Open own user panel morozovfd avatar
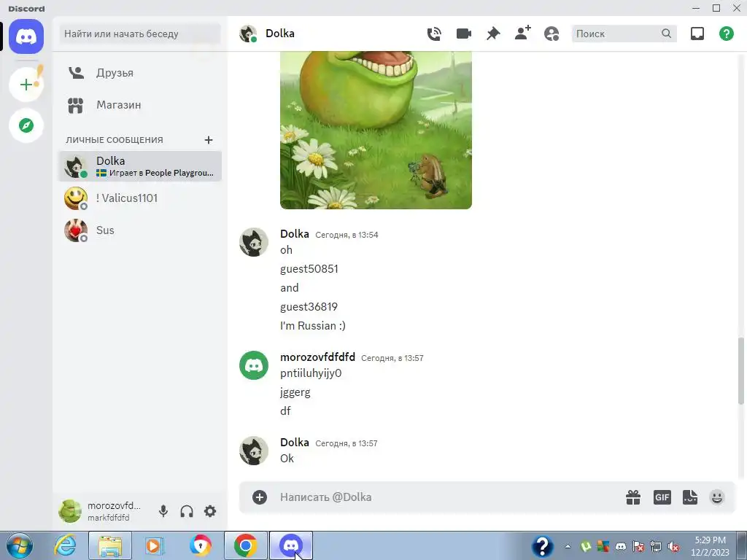 click(70, 511)
